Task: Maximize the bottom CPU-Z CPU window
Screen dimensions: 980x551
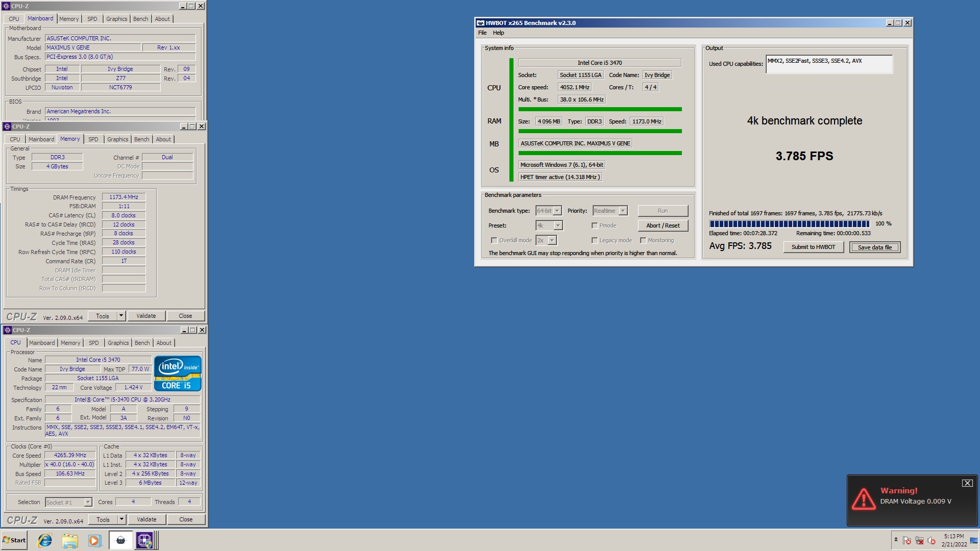Action: click(193, 330)
